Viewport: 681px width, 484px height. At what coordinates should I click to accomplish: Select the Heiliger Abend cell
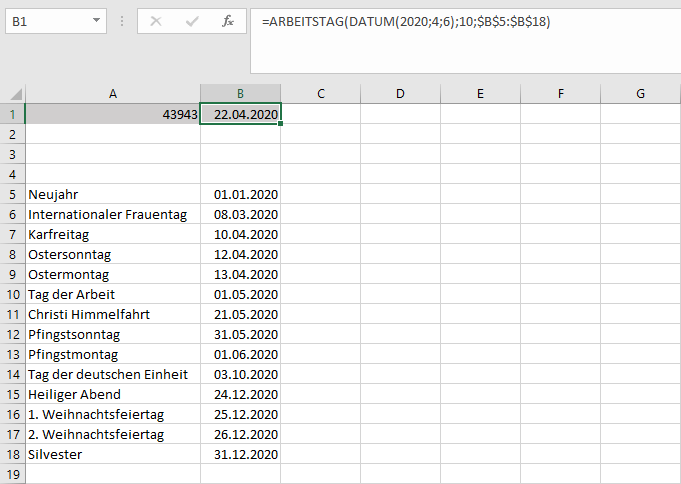(x=113, y=394)
